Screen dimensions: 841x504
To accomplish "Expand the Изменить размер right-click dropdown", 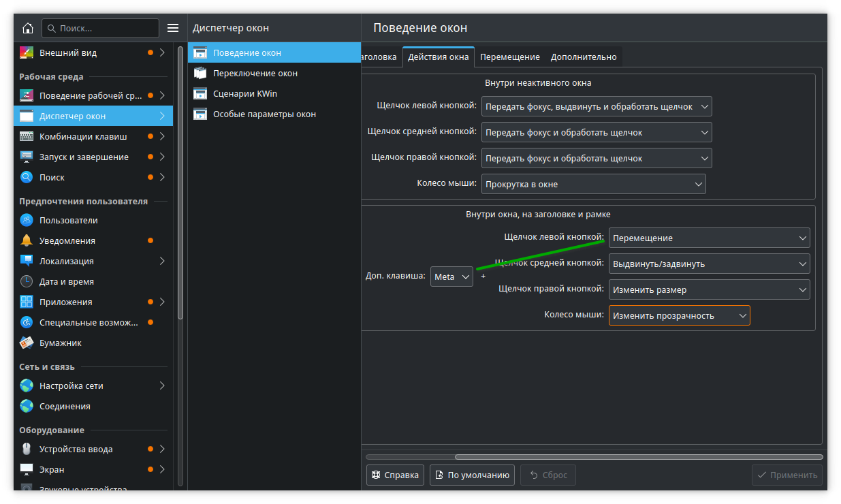I will [x=709, y=289].
